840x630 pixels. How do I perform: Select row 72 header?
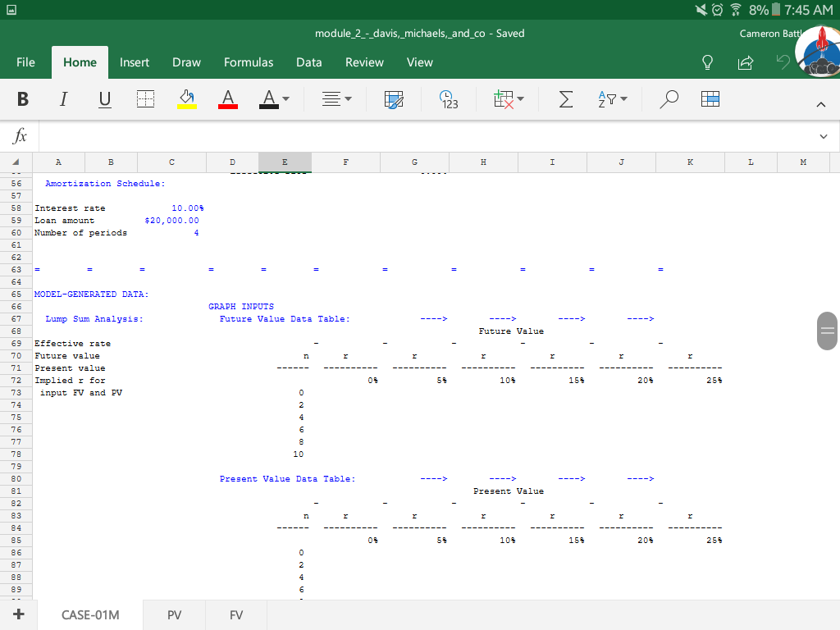pyautogui.click(x=16, y=381)
